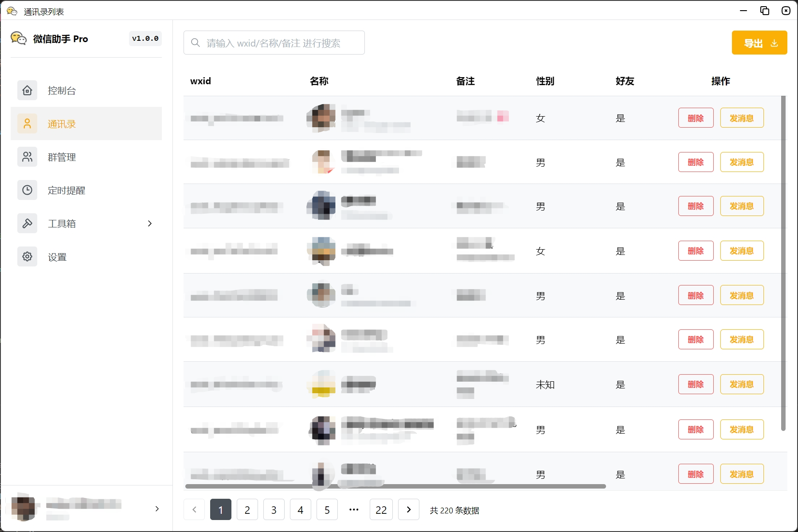Click the horizontal scrollbar under the table
The width and height of the screenshot is (798, 532).
pyautogui.click(x=395, y=486)
